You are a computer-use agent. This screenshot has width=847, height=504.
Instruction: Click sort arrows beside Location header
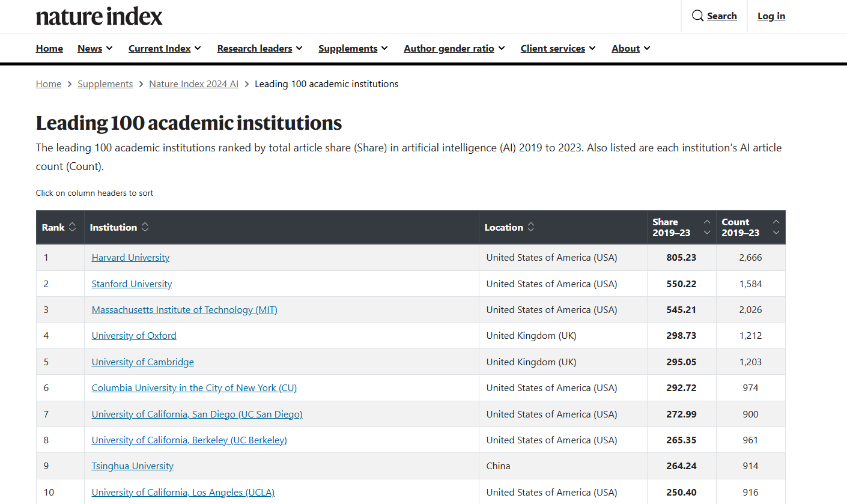pyautogui.click(x=530, y=227)
